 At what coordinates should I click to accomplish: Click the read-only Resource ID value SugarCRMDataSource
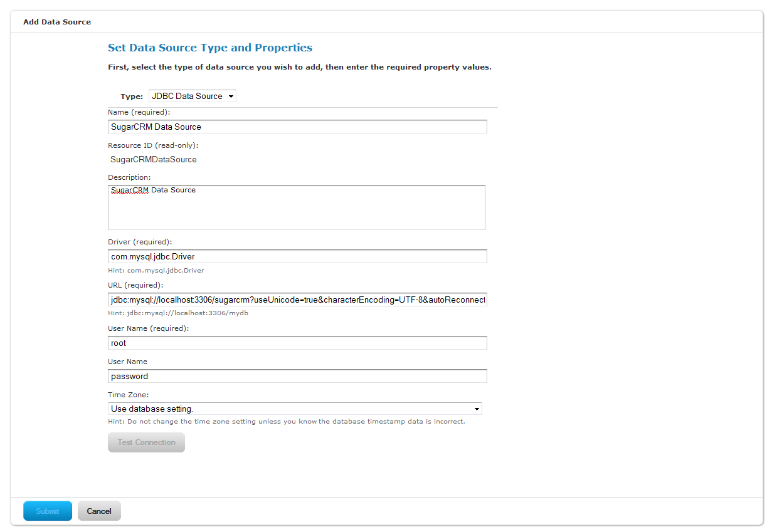[154, 159]
